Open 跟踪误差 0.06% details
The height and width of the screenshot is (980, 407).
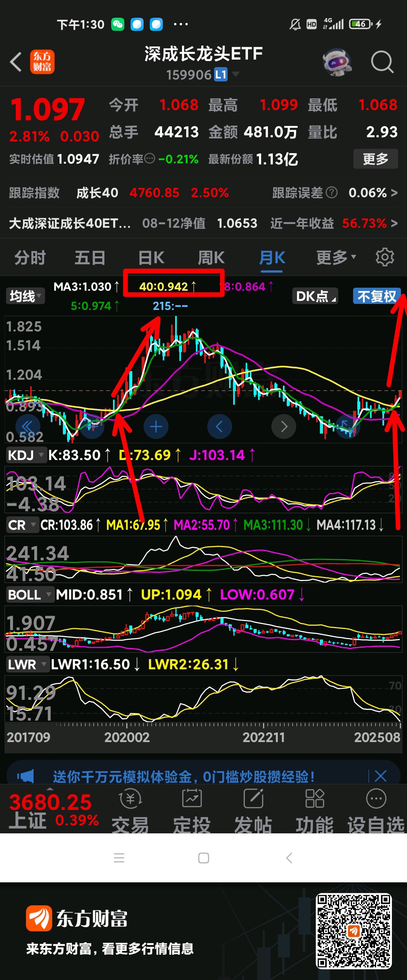click(x=335, y=193)
